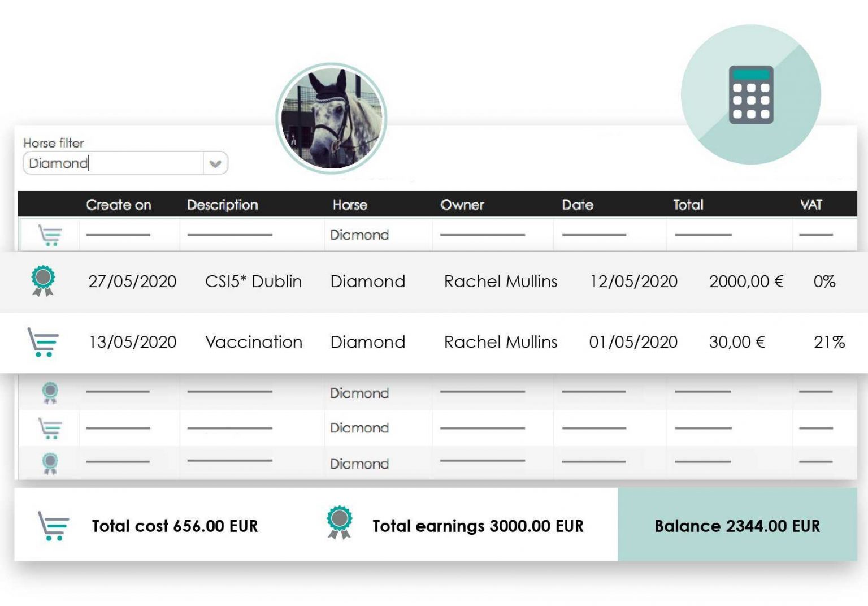Image resolution: width=868 pixels, height=606 pixels.
Task: Sort by the Create on column header
Action: point(119,205)
